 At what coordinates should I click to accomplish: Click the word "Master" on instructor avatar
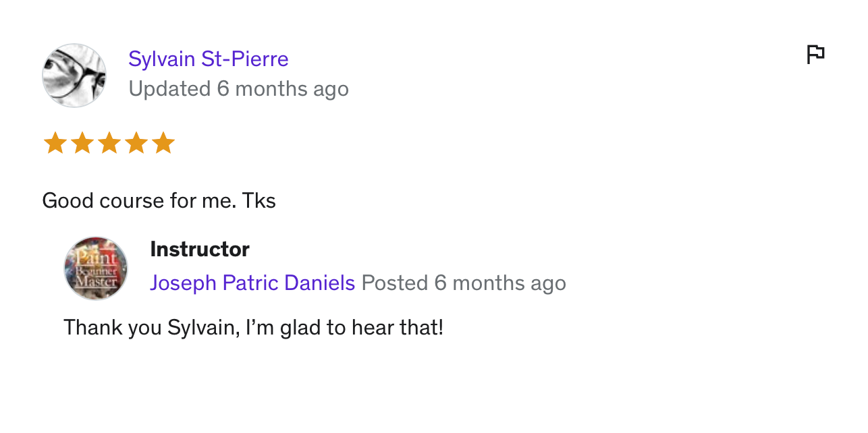(x=96, y=282)
